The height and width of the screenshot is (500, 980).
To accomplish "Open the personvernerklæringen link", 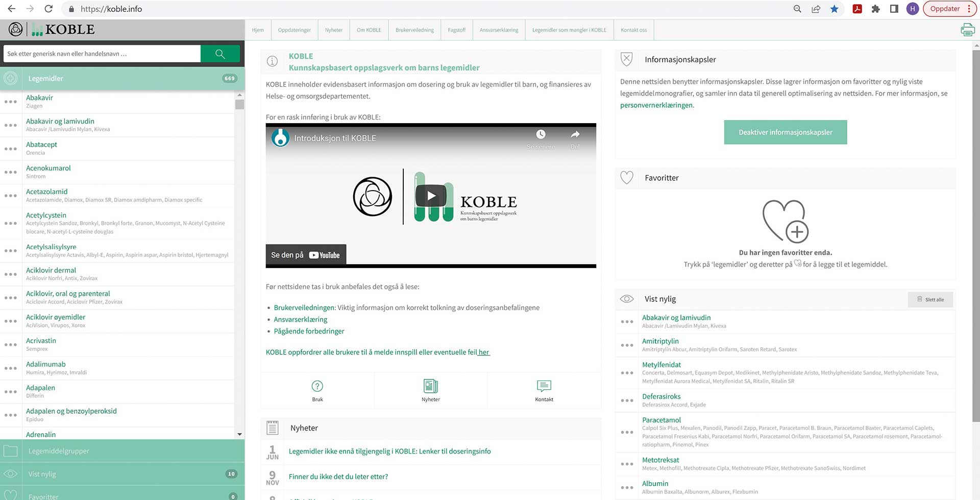I will click(656, 105).
